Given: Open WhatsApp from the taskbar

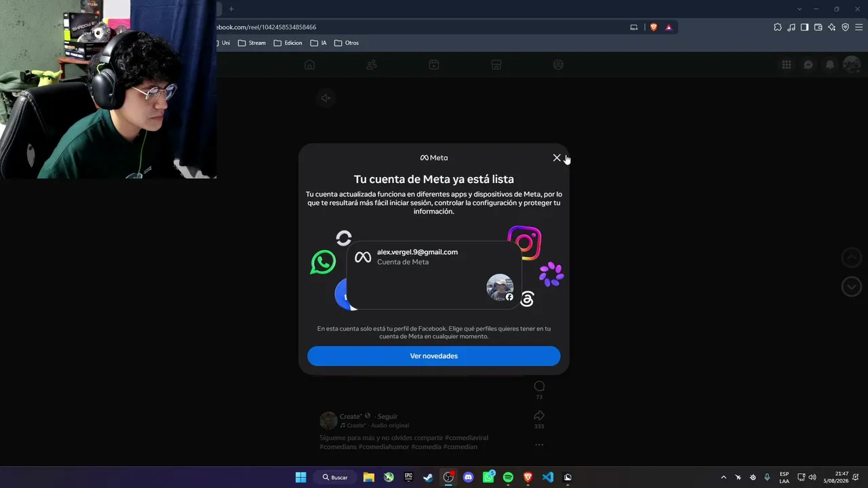Looking at the screenshot, I should tap(488, 477).
